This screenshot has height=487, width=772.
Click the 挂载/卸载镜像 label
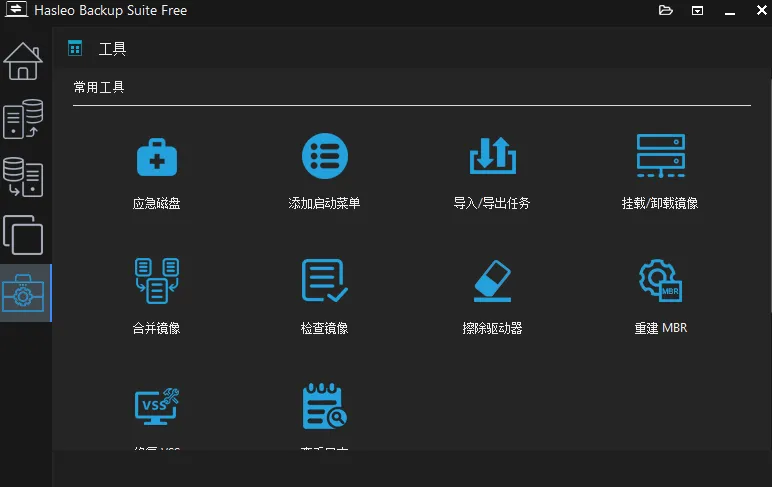pos(660,203)
